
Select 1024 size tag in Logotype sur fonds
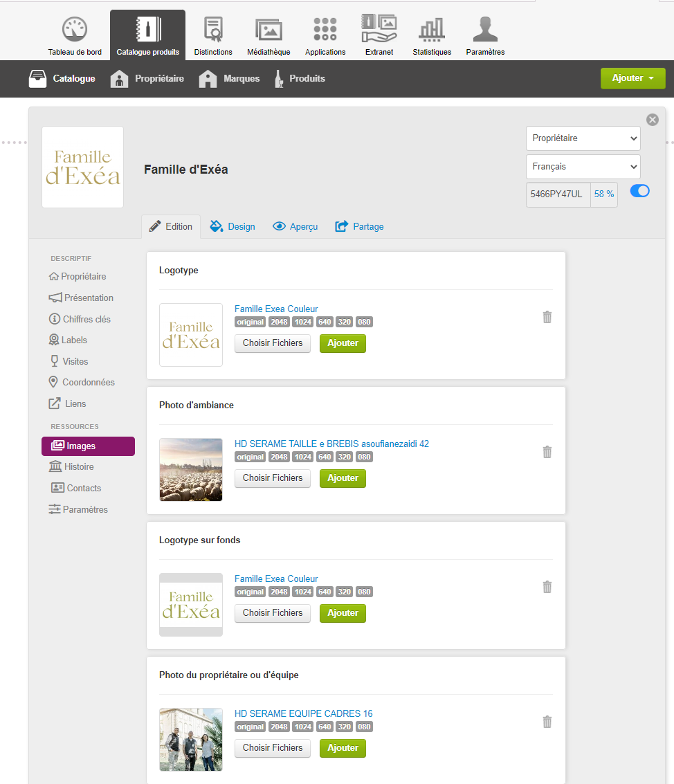click(303, 592)
